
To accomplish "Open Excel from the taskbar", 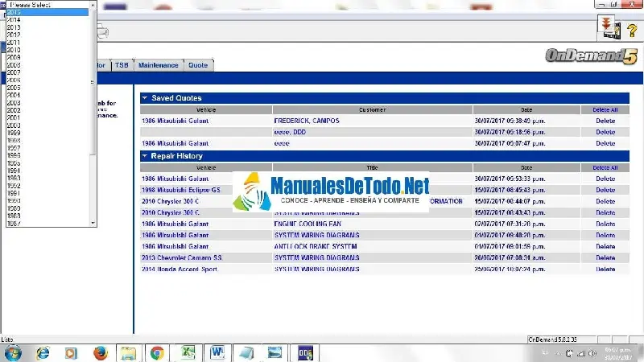I will pos(188,352).
